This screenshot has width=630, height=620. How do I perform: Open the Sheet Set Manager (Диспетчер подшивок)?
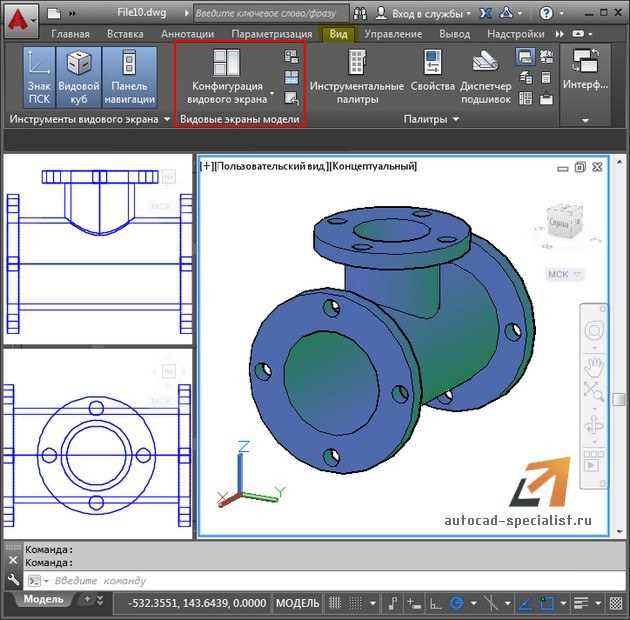(x=486, y=62)
